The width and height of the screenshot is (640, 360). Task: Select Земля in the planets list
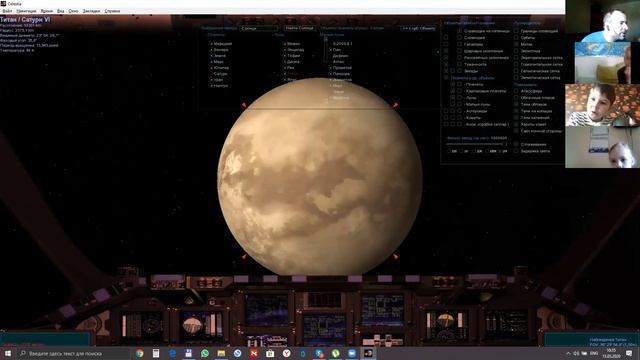pos(220,56)
